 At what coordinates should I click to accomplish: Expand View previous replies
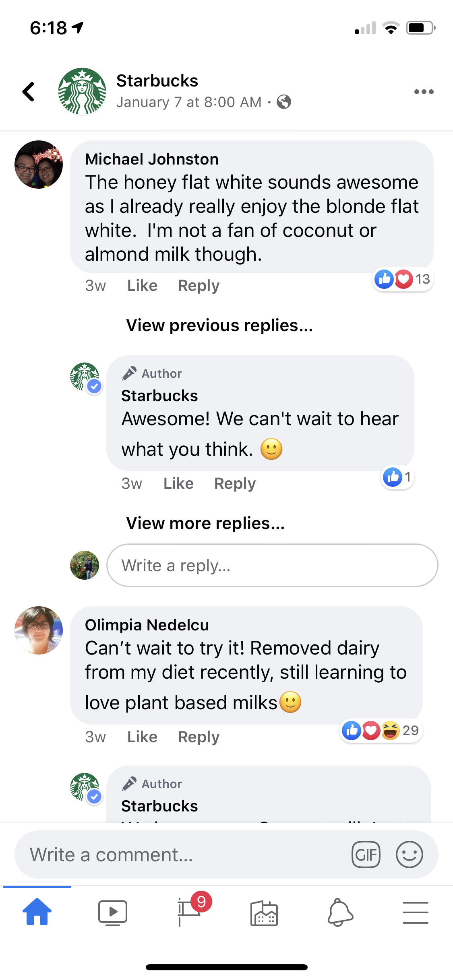click(x=219, y=325)
